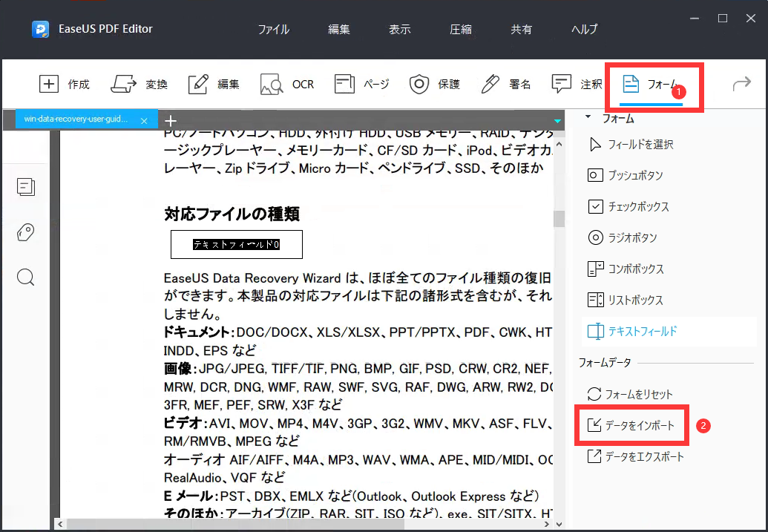Image resolution: width=768 pixels, height=532 pixels.
Task: Open the search panel in left sidebar
Action: [x=25, y=277]
